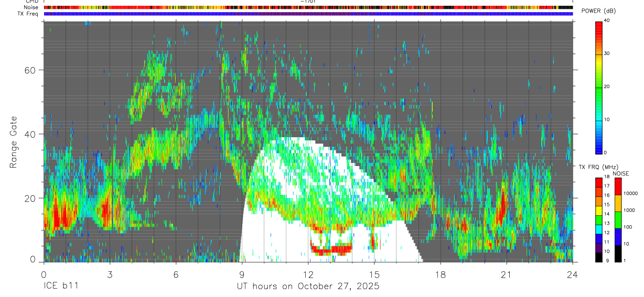The image size is (644, 297).
Task: Click the TX FRQ color scale bar
Action: click(599, 219)
